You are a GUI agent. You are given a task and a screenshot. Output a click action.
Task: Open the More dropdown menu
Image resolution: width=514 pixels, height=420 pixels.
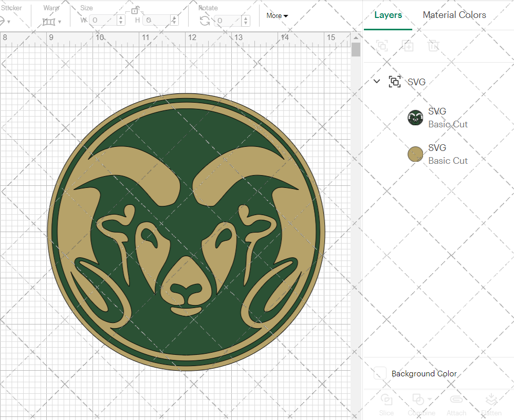(277, 16)
